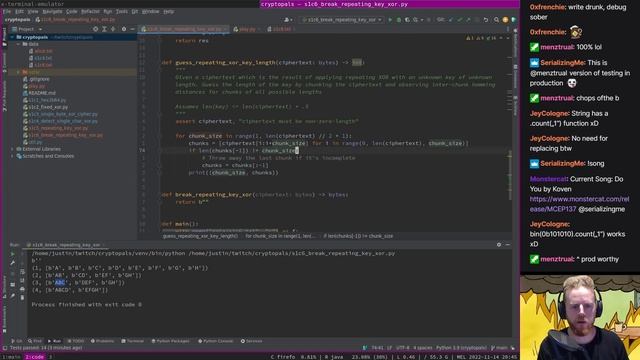Open the Python Packages tool window tab
The width and height of the screenshot is (640, 360).
pyautogui.click(x=170, y=341)
